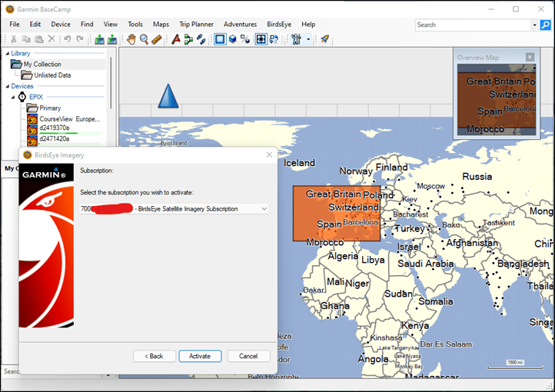555x392 pixels.
Task: Open the Help menu
Action: (308, 24)
